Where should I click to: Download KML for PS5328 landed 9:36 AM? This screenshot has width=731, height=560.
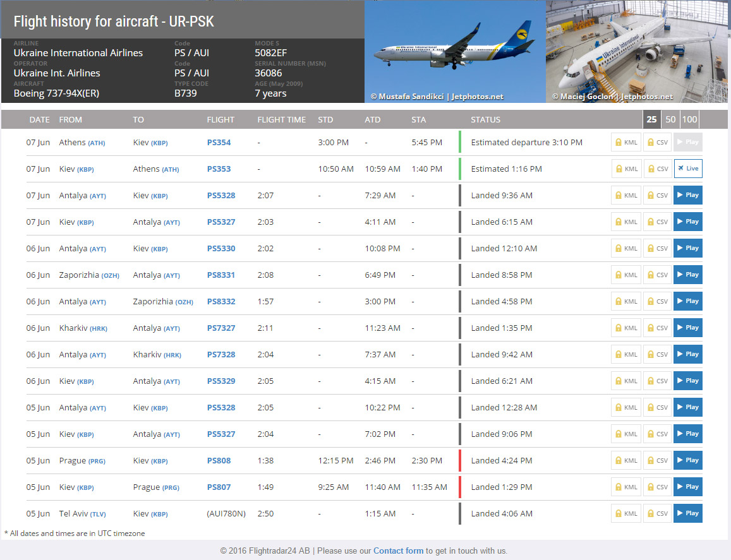(x=626, y=195)
